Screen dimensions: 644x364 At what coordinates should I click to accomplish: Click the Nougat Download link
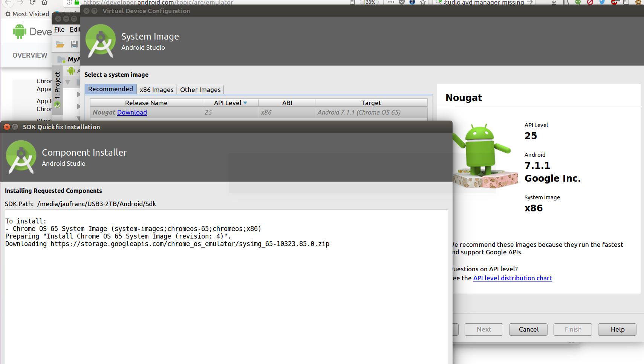[132, 112]
